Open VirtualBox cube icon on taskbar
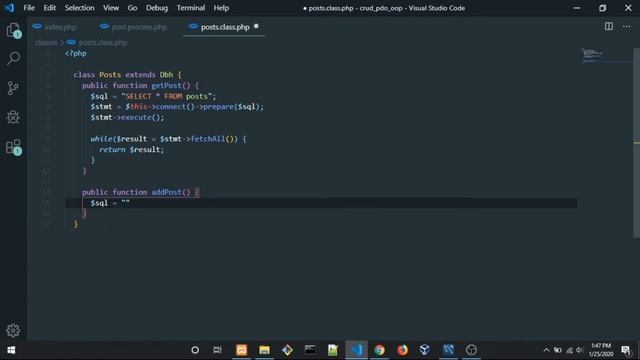This screenshot has height=360, width=640. tap(425, 350)
